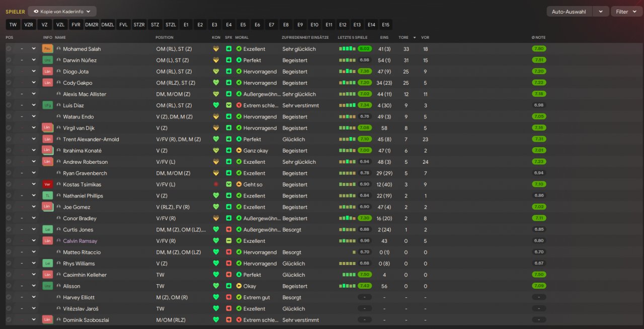Tick the selection circle for Mohamed Salah
Image resolution: width=644 pixels, height=329 pixels.
pyautogui.click(x=9, y=49)
